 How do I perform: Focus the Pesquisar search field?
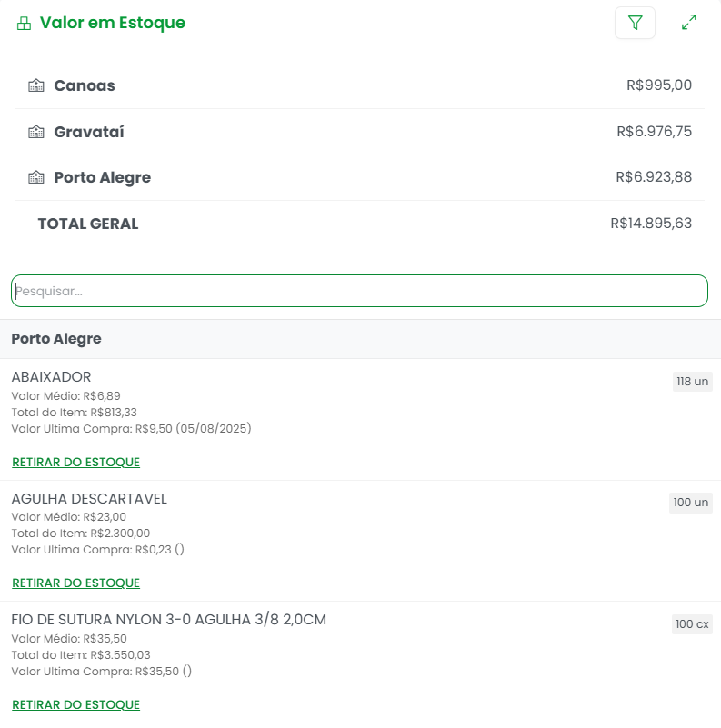point(359,291)
